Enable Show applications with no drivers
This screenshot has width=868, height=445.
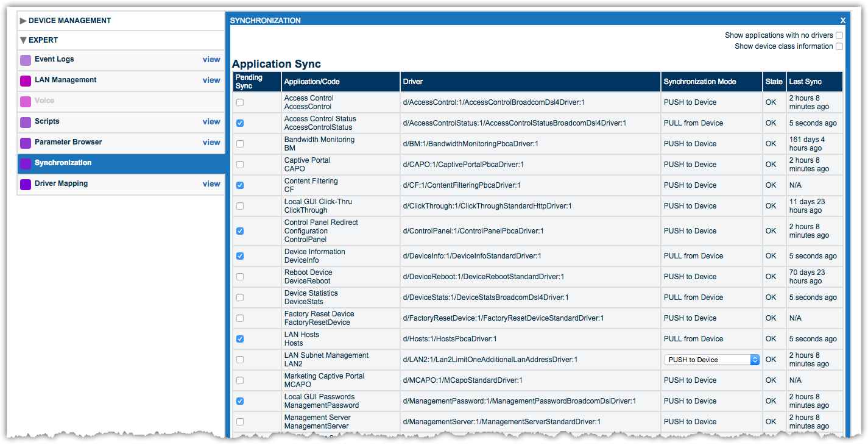pos(839,35)
